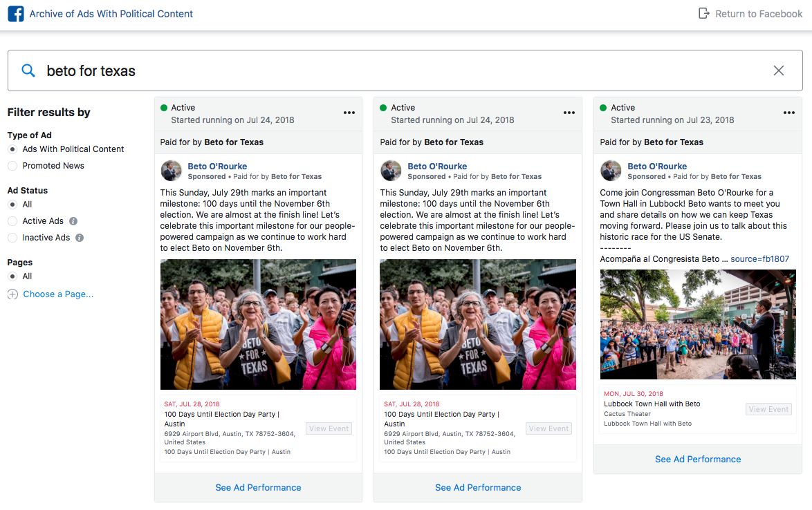Click into the 'beto for texas' search field
The height and width of the screenshot is (510, 812).
tap(405, 70)
